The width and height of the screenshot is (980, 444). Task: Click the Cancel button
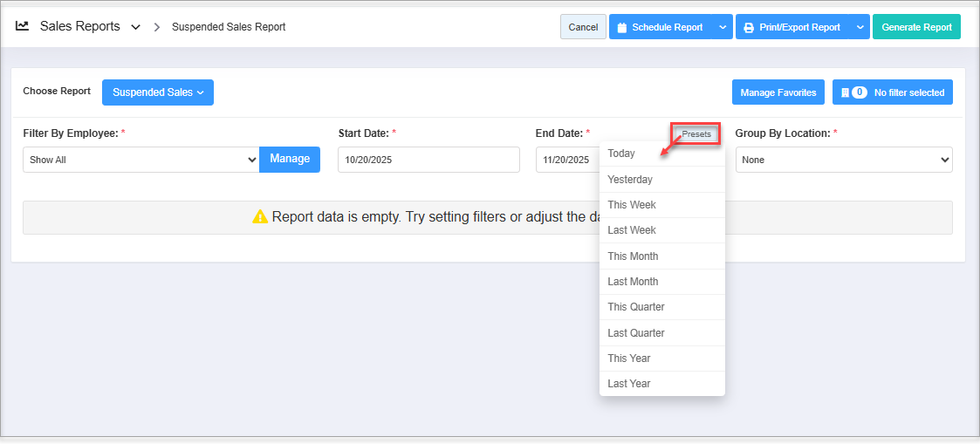[583, 27]
